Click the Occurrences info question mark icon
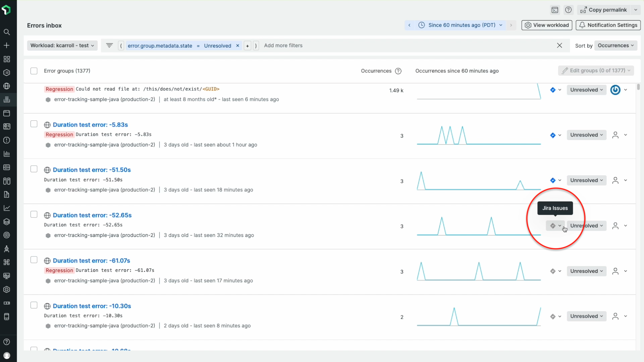Viewport: 644px width, 362px height. (398, 71)
